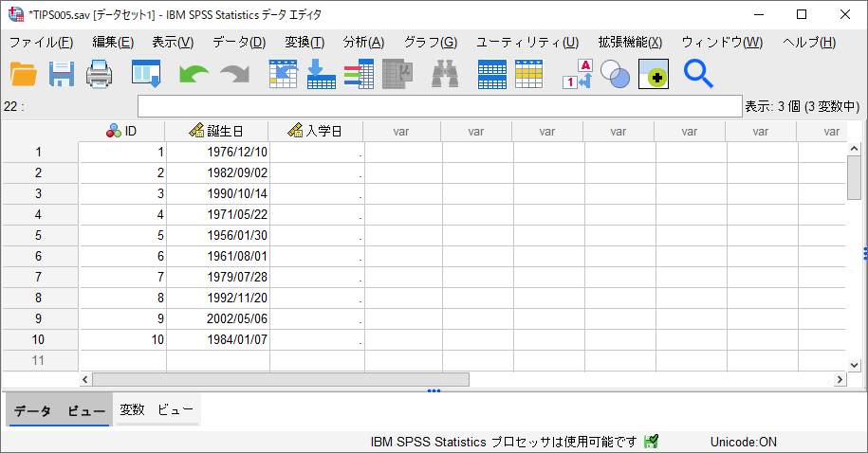Select the 入学日 column header
868x453 pixels.
pyautogui.click(x=316, y=132)
